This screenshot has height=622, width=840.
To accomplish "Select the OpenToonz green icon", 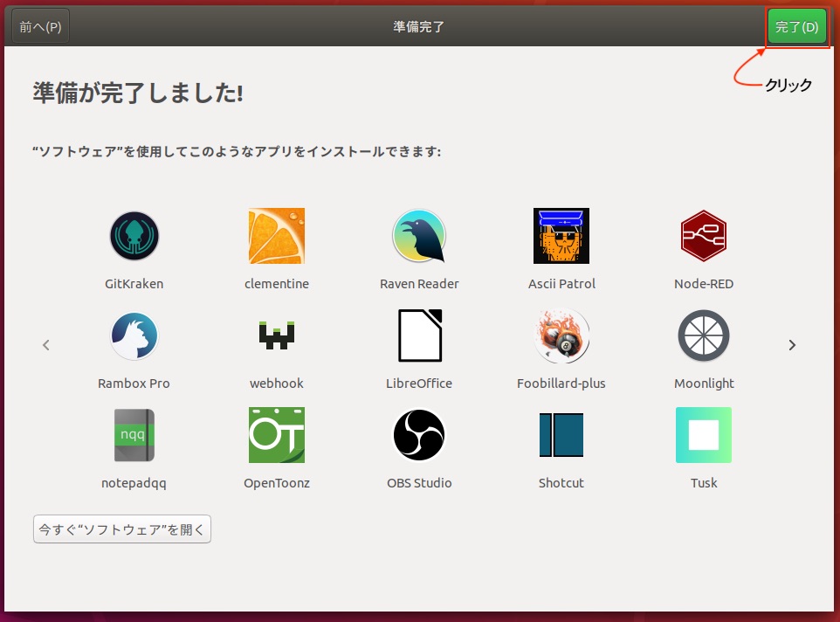I will coord(277,435).
